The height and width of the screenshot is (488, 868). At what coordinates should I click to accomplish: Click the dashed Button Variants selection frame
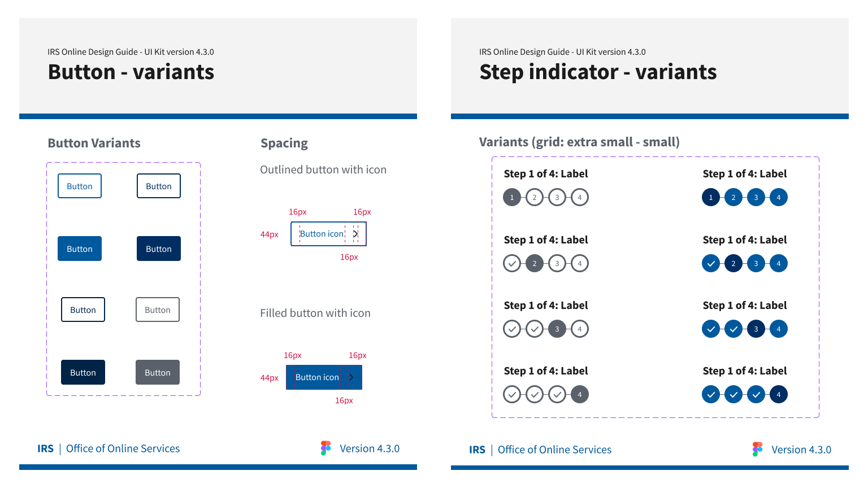[123, 162]
